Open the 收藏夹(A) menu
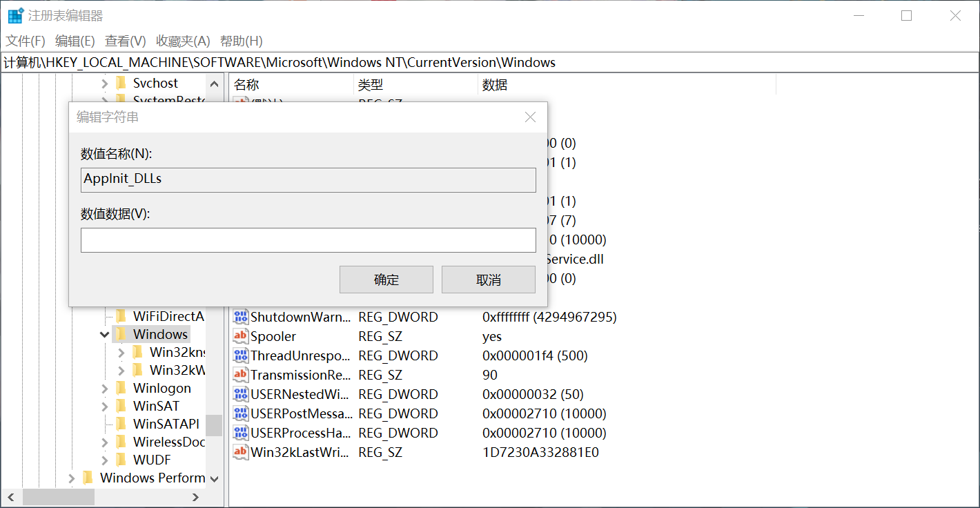980x508 pixels. (183, 41)
